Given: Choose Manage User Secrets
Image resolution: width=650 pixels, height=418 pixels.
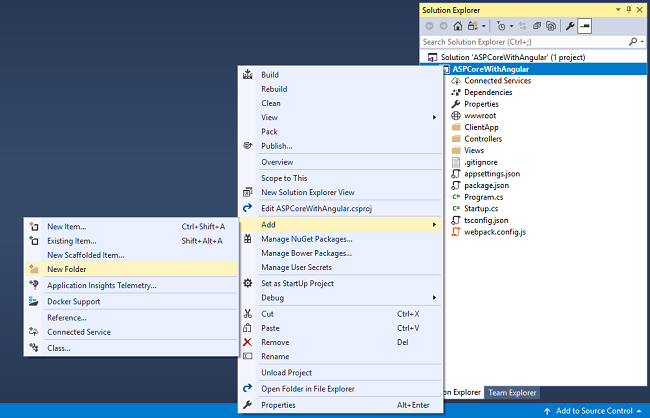Looking at the screenshot, I should coord(340,267).
